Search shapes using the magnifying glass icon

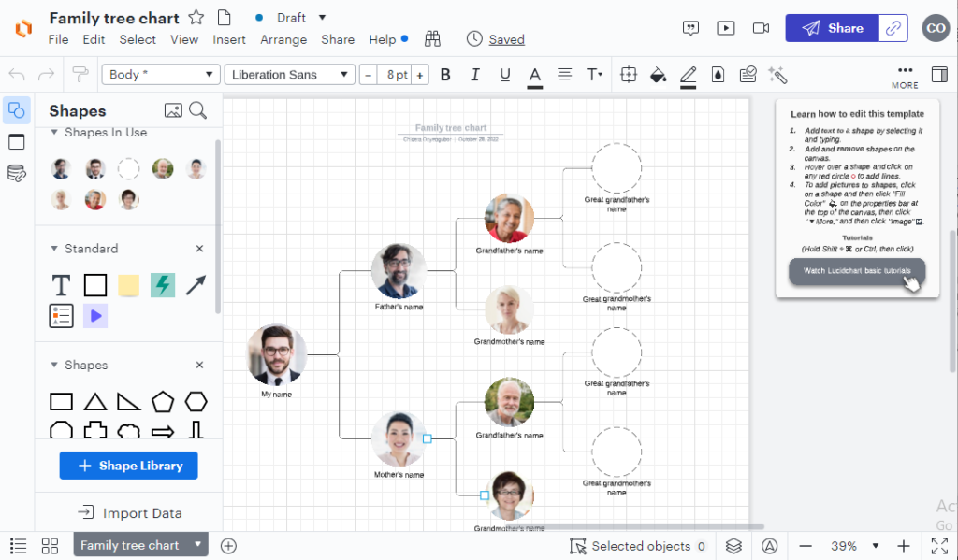click(197, 109)
